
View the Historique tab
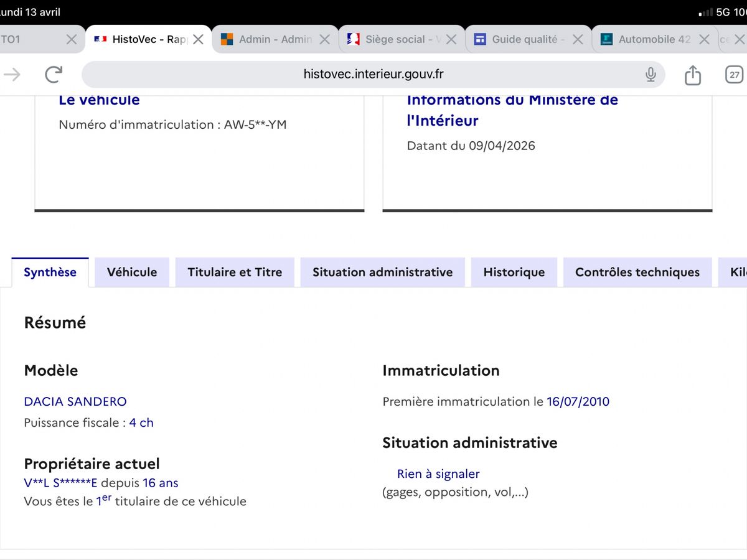tap(514, 272)
